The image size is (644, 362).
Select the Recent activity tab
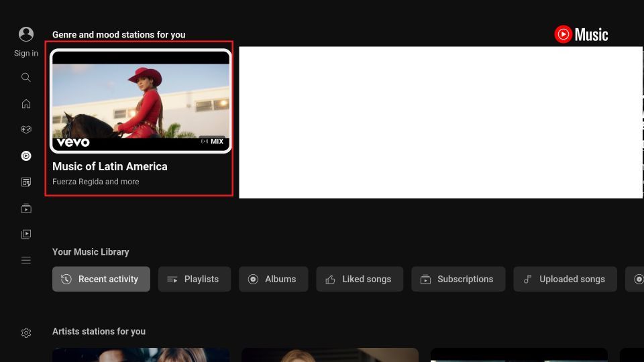click(101, 279)
